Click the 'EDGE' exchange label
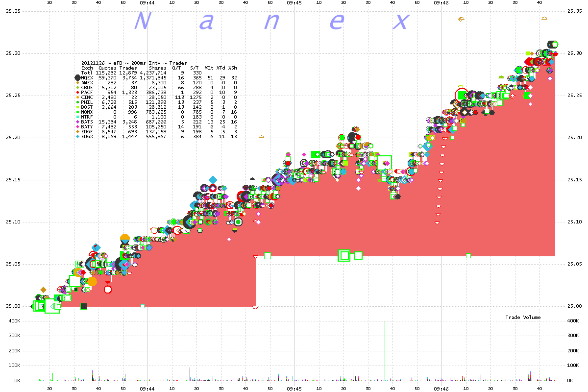Image resolution: width=588 pixels, height=392 pixels. click(x=87, y=131)
